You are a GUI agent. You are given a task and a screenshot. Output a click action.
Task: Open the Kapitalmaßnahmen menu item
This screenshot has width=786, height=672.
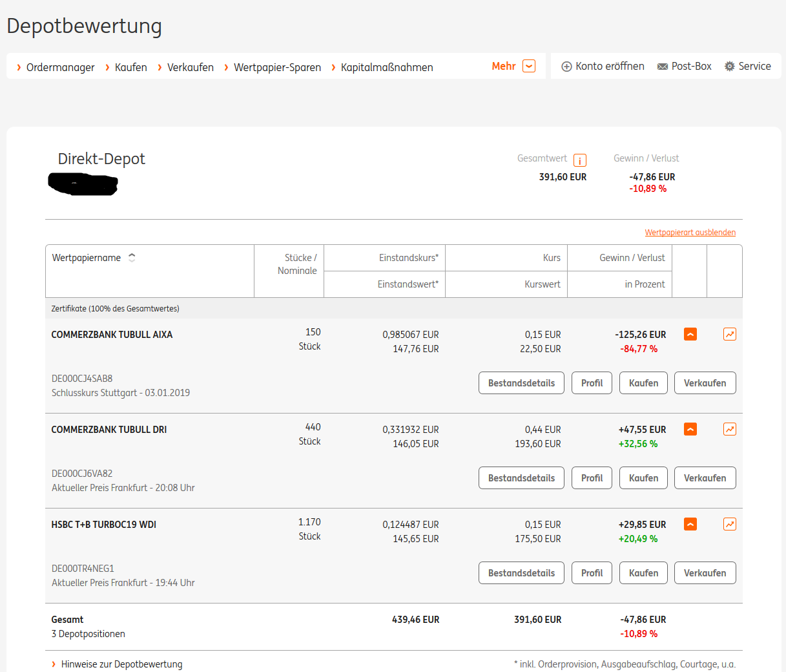[x=387, y=67]
